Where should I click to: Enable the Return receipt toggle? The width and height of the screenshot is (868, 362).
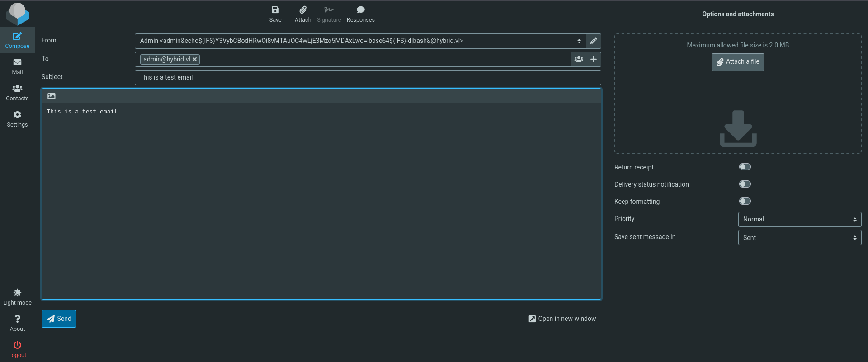point(745,167)
